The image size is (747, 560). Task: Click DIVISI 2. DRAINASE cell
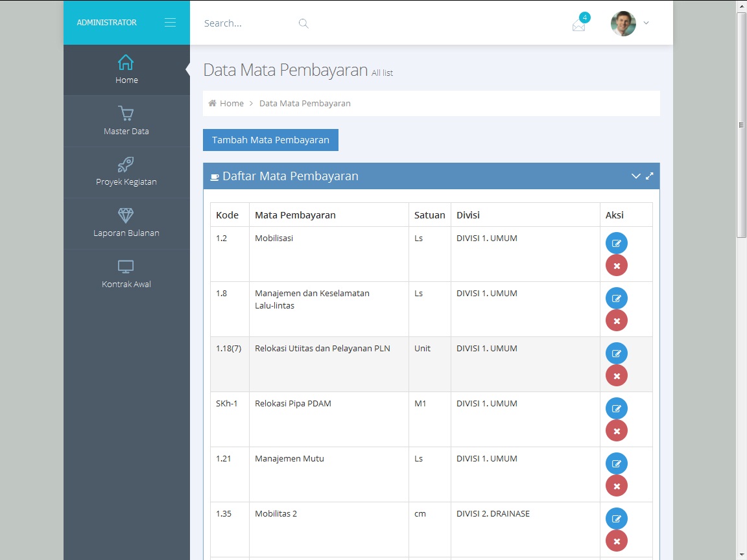525,530
